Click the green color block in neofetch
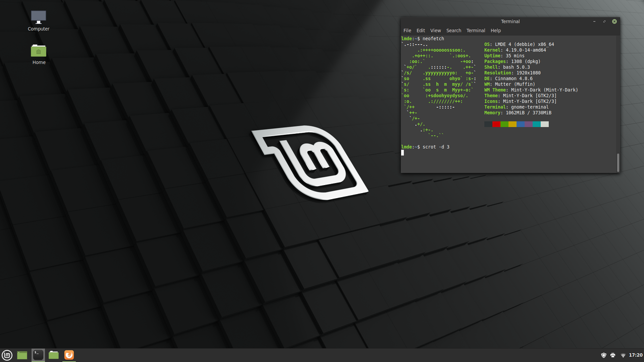644x362 pixels. (x=504, y=124)
